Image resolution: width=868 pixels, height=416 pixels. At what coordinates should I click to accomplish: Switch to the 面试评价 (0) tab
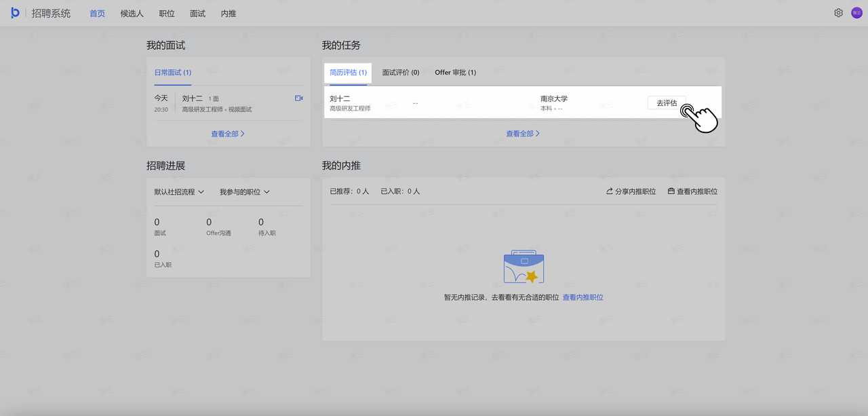tap(401, 73)
